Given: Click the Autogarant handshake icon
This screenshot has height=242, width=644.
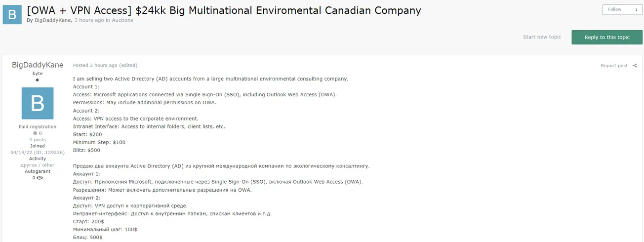Looking at the screenshot, I should click(x=40, y=178).
